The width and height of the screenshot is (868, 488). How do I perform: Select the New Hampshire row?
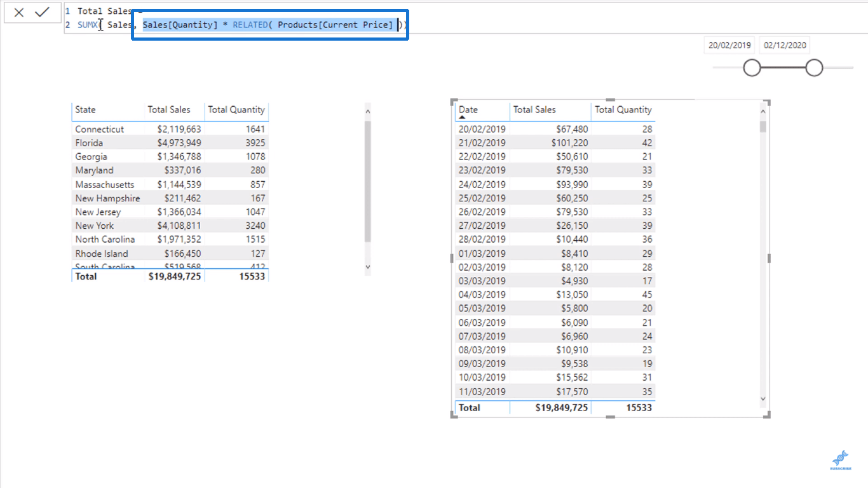[x=170, y=198]
